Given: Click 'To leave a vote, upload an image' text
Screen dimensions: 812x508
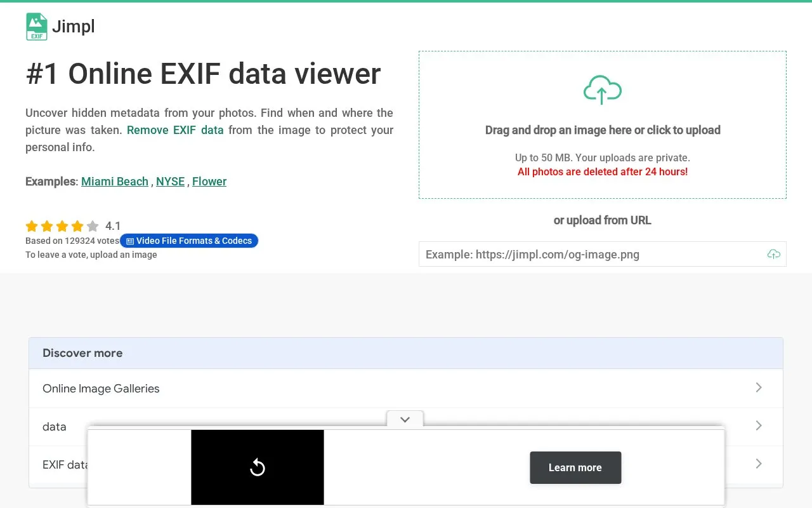Looking at the screenshot, I should pyautogui.click(x=91, y=255).
